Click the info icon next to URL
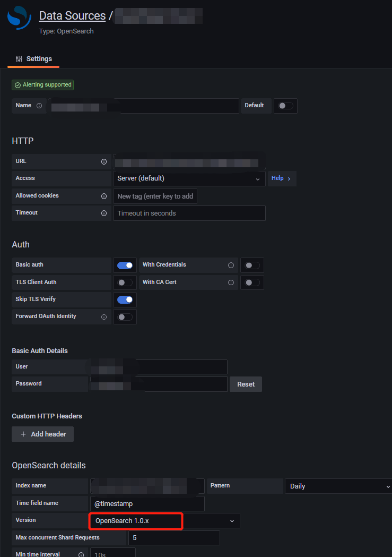The height and width of the screenshot is (557, 392). (x=104, y=161)
